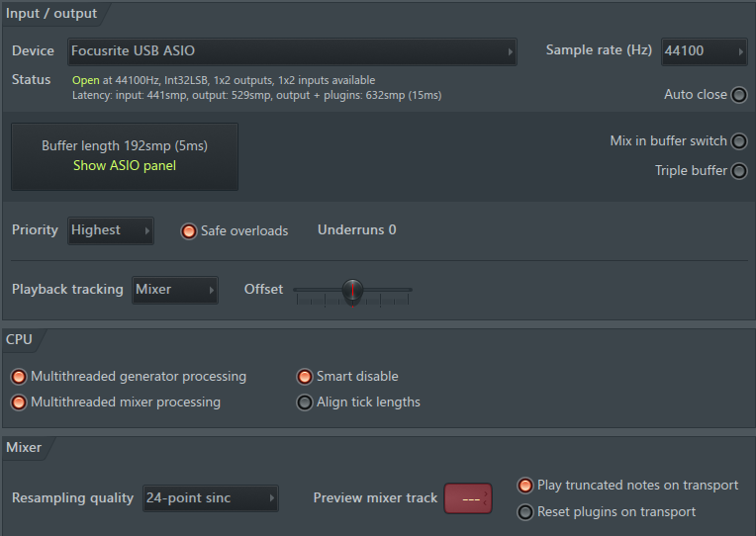Image resolution: width=756 pixels, height=536 pixels.
Task: Enable the Triple buffer option
Action: point(738,171)
